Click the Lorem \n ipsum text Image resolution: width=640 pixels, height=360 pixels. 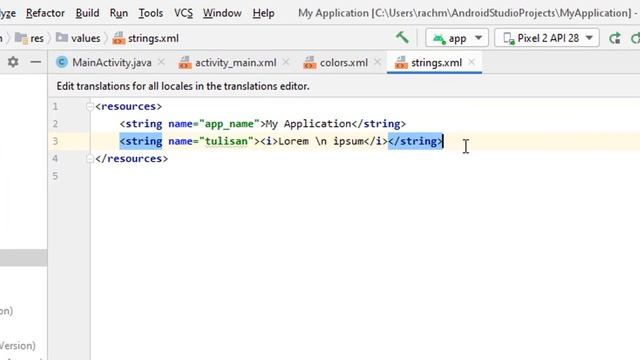pyautogui.click(x=321, y=141)
